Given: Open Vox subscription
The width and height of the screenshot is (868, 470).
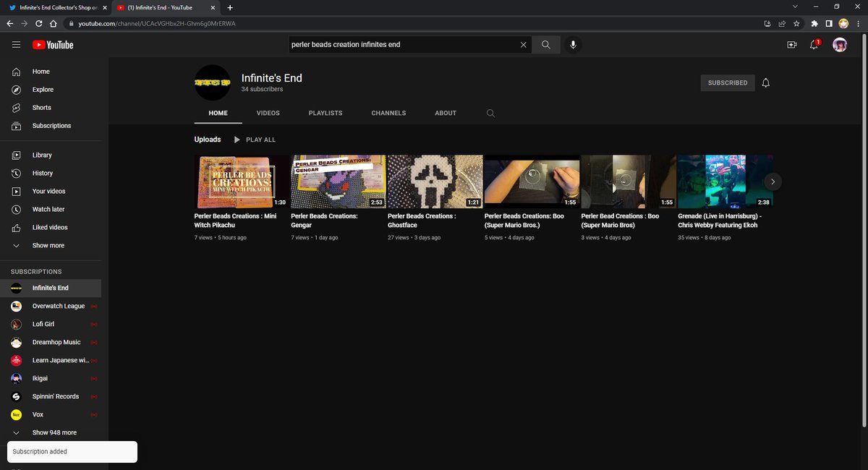Looking at the screenshot, I should [x=51, y=414].
